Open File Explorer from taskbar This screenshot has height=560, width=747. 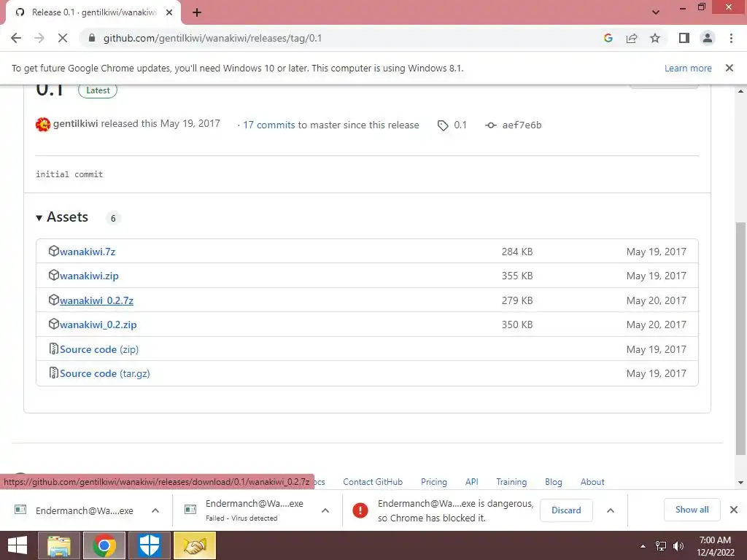click(59, 545)
